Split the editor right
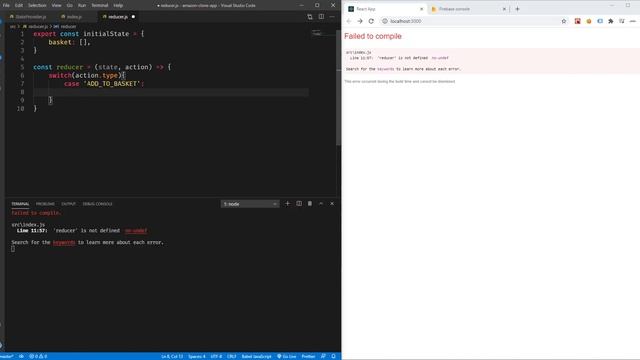 (x=321, y=17)
